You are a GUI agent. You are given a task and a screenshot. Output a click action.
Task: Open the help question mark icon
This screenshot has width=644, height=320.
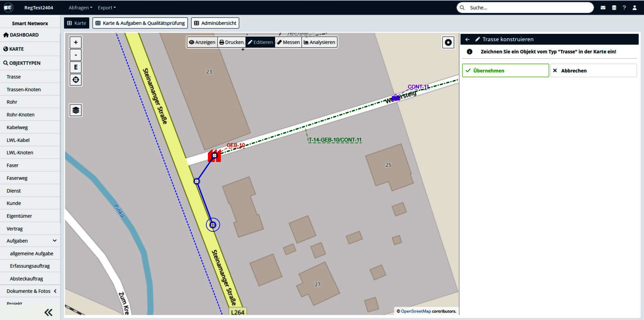click(x=624, y=8)
